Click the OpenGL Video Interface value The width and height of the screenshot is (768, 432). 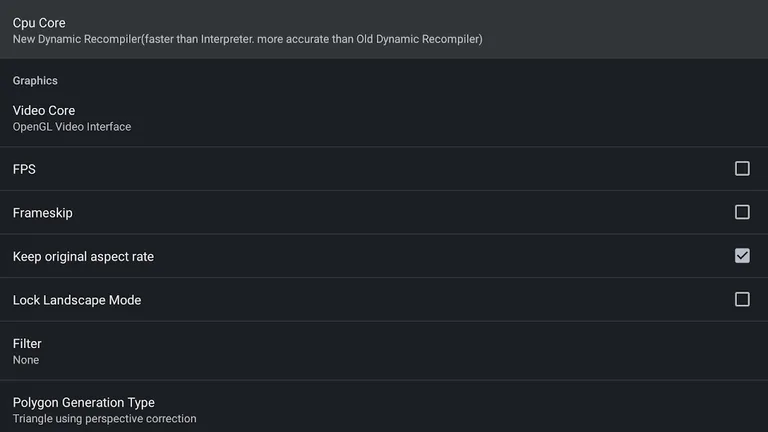tap(72, 127)
